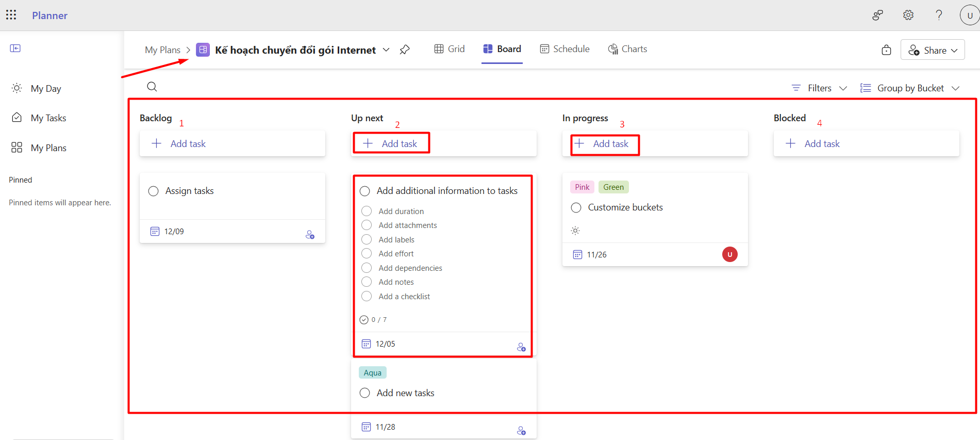This screenshot has width=980, height=440.
Task: Switch to the Charts tab
Action: click(x=627, y=49)
